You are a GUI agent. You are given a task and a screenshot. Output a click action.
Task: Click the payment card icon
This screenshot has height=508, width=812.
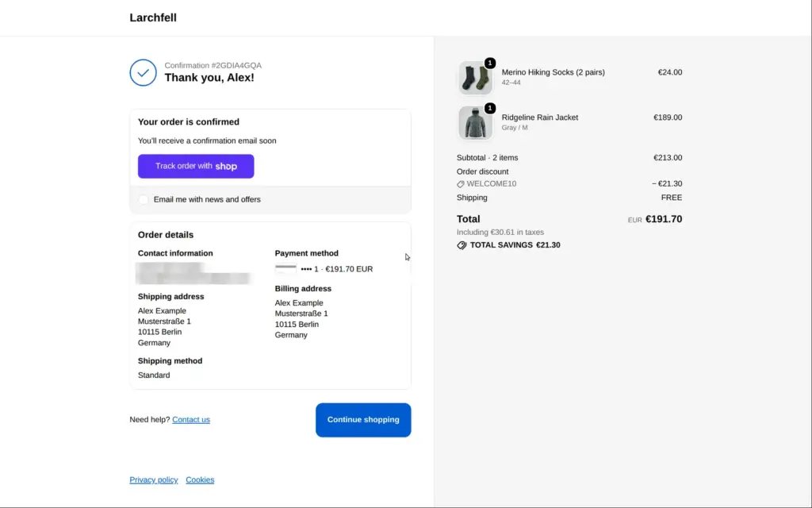[285, 269]
